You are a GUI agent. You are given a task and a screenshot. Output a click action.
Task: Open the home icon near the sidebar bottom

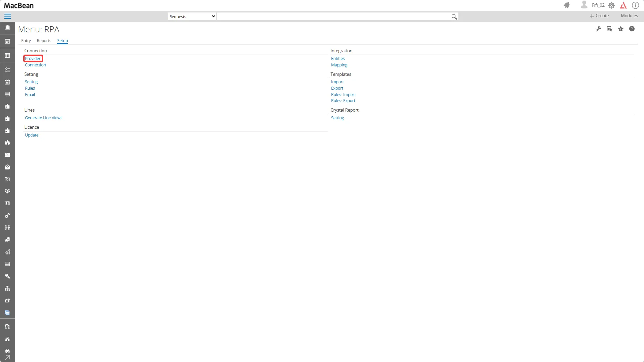[7, 339]
